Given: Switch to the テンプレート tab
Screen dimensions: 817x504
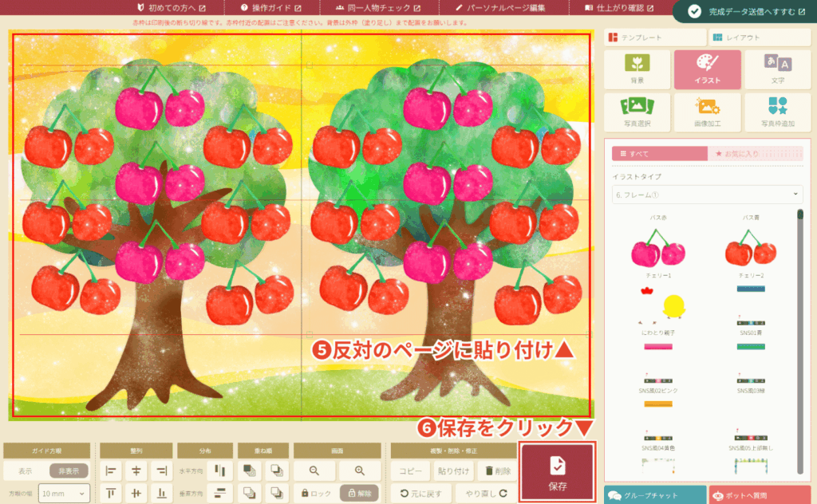Looking at the screenshot, I should [x=654, y=37].
